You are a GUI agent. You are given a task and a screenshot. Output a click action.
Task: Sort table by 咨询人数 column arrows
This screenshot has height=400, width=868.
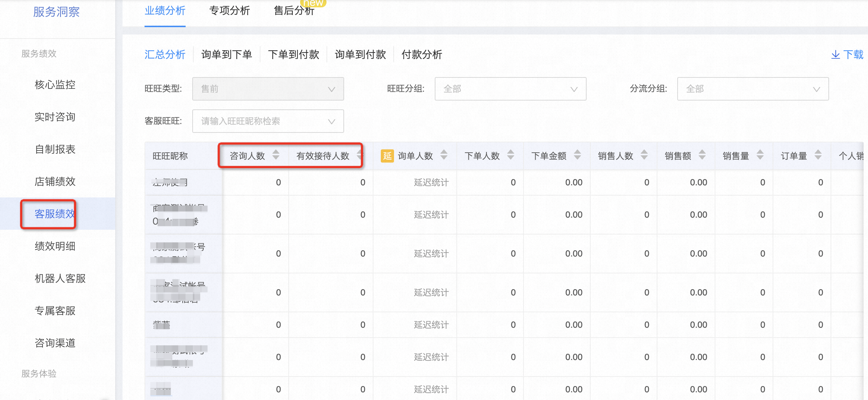click(276, 155)
